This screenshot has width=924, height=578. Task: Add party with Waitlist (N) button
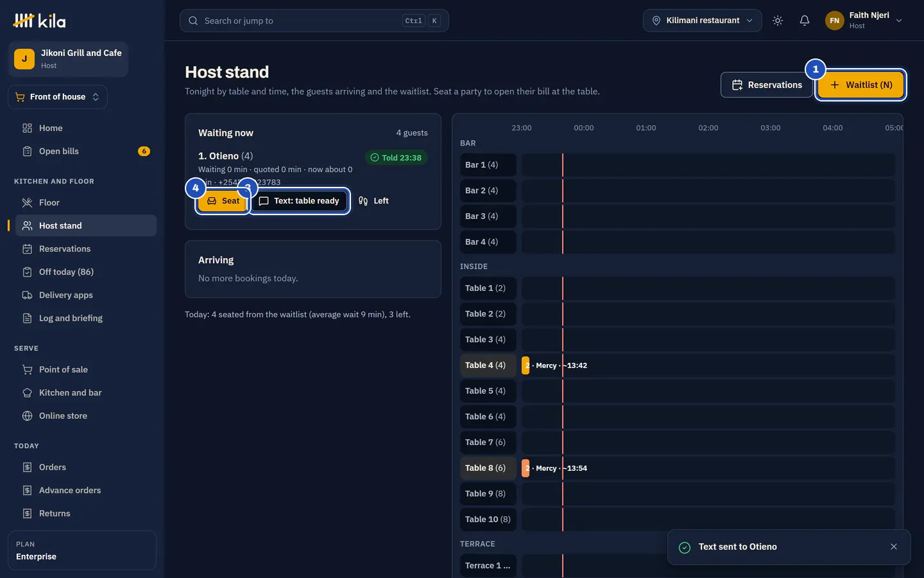(860, 85)
